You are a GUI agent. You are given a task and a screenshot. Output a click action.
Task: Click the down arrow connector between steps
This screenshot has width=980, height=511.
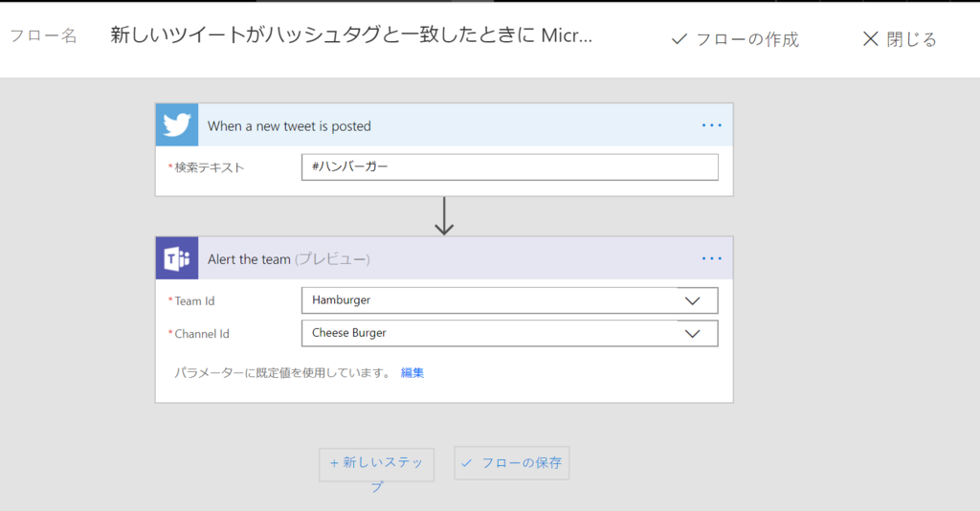point(444,216)
